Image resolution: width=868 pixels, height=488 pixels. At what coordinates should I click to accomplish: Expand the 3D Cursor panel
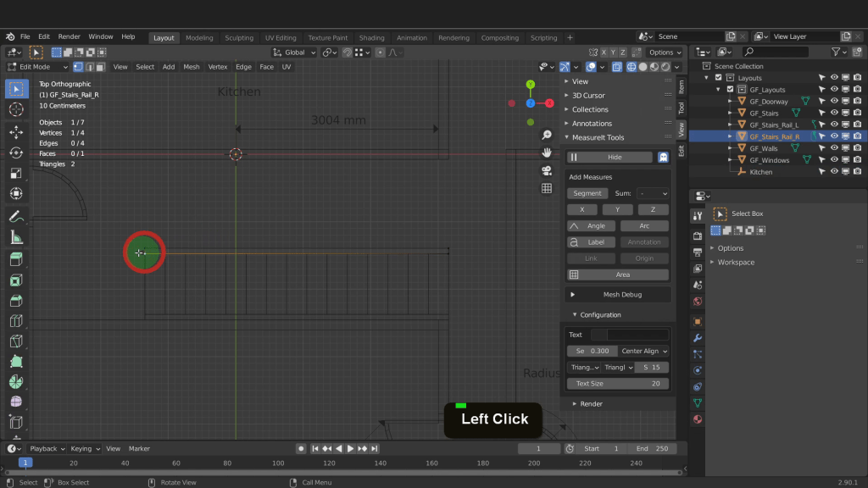pos(587,96)
